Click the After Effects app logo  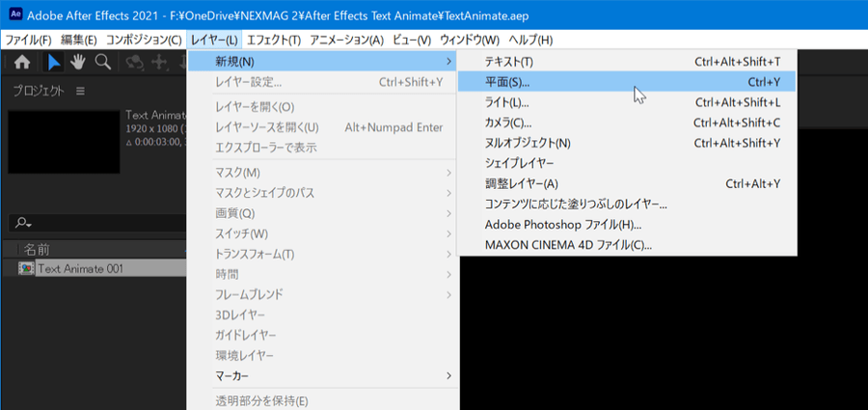coord(16,15)
